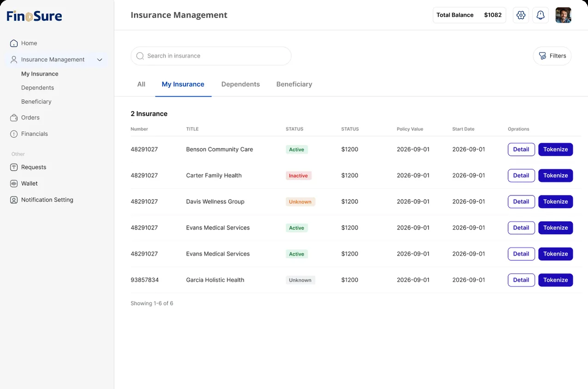The height and width of the screenshot is (389, 588).
Task: Click the Financials info-circle icon
Action: tap(14, 134)
